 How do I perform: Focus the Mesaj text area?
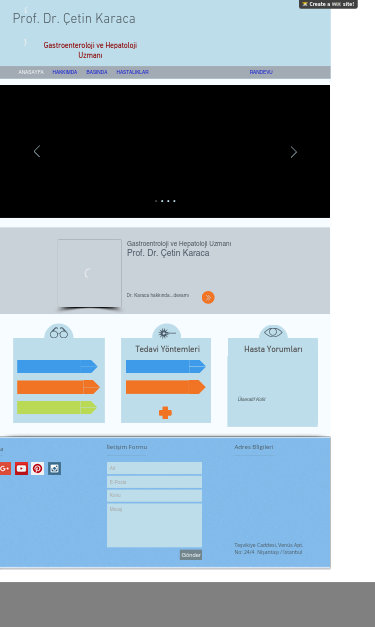(x=154, y=525)
